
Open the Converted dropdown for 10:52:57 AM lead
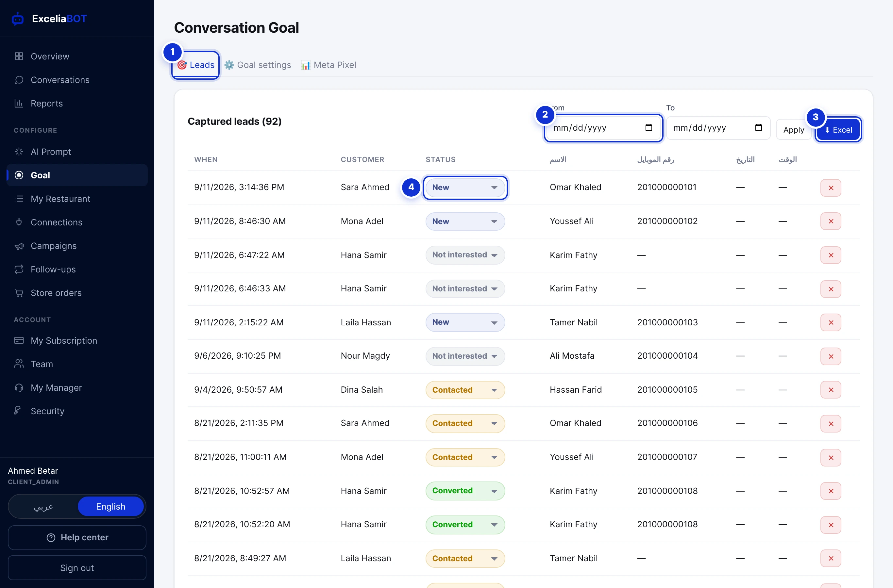click(x=465, y=491)
